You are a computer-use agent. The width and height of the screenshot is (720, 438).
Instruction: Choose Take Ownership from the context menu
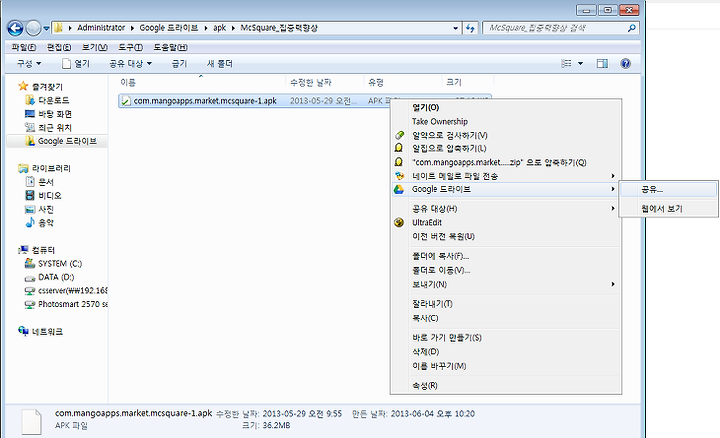(x=506, y=122)
